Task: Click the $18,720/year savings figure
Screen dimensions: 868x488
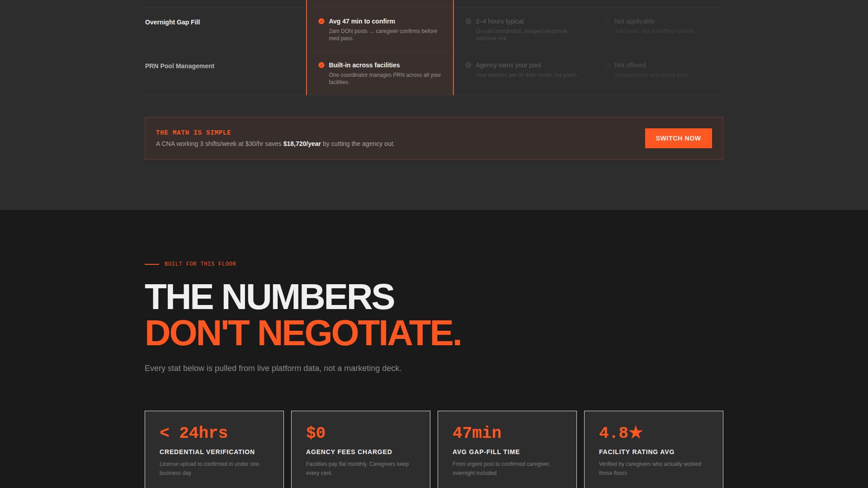Action: click(x=302, y=144)
